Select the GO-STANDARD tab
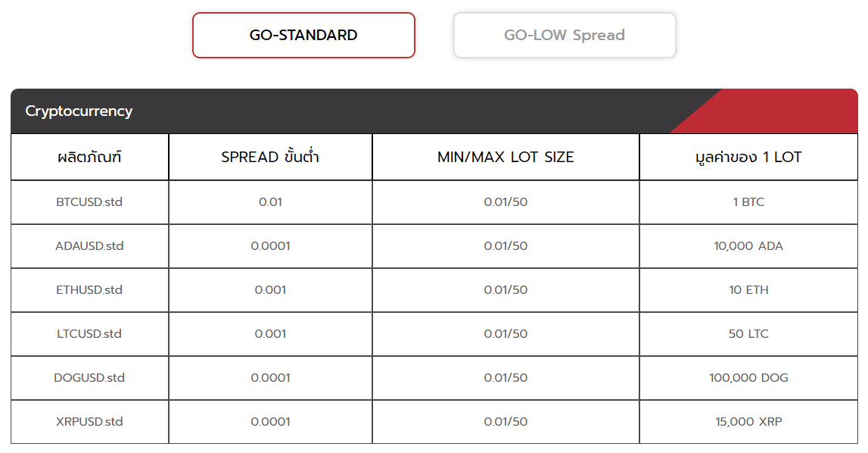 [303, 35]
